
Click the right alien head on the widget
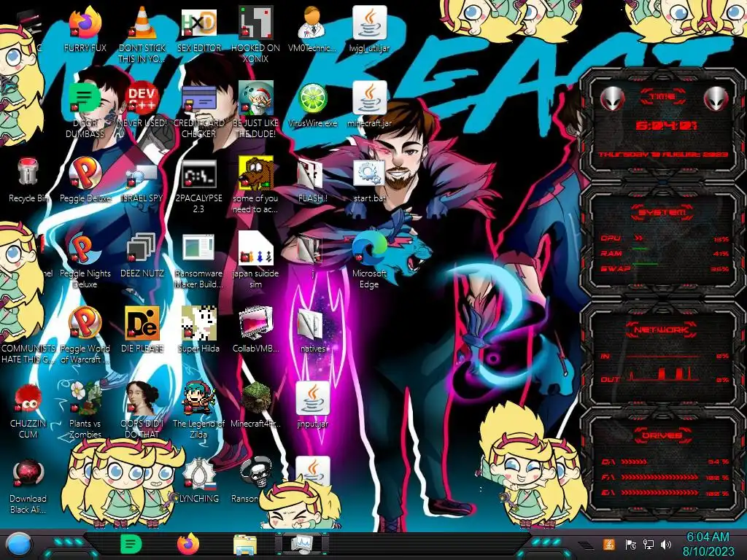click(716, 98)
